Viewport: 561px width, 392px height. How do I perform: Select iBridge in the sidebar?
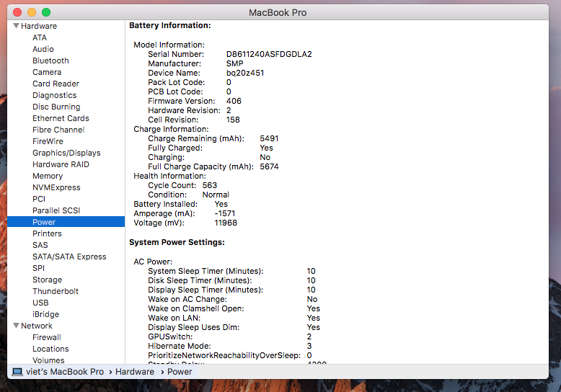[x=46, y=314]
